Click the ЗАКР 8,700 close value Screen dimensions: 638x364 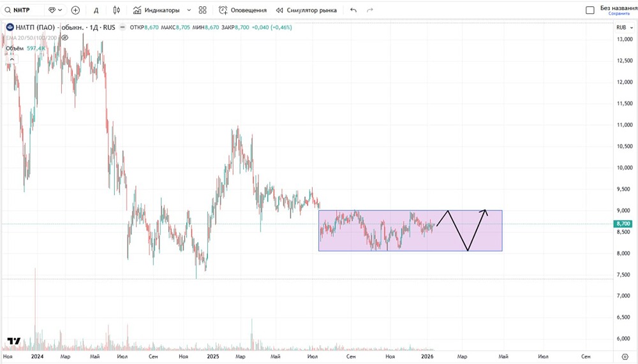tap(235, 27)
